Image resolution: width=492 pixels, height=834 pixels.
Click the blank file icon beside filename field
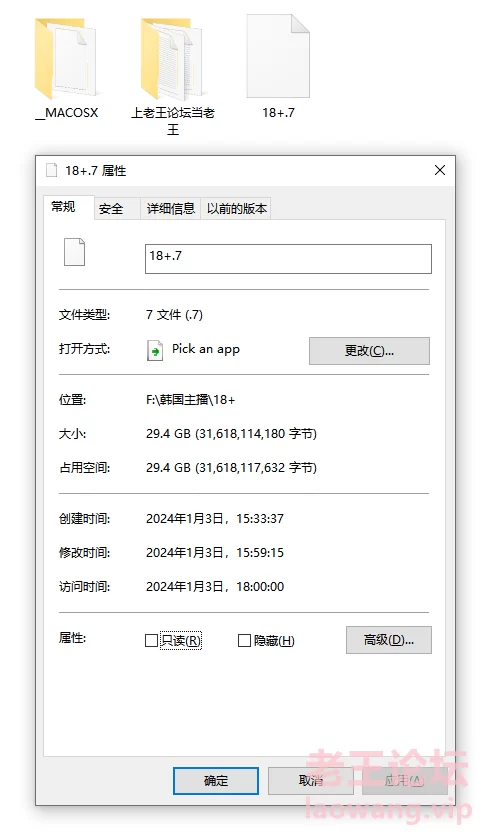(x=74, y=252)
